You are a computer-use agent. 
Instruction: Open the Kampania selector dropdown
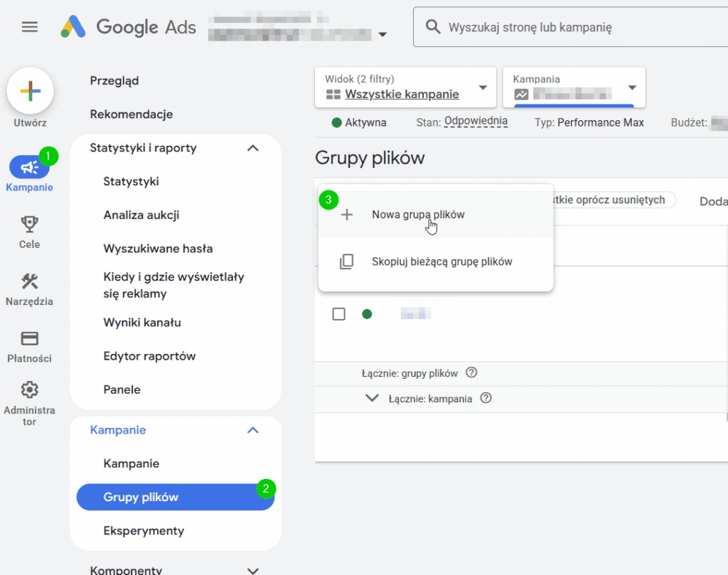click(573, 87)
